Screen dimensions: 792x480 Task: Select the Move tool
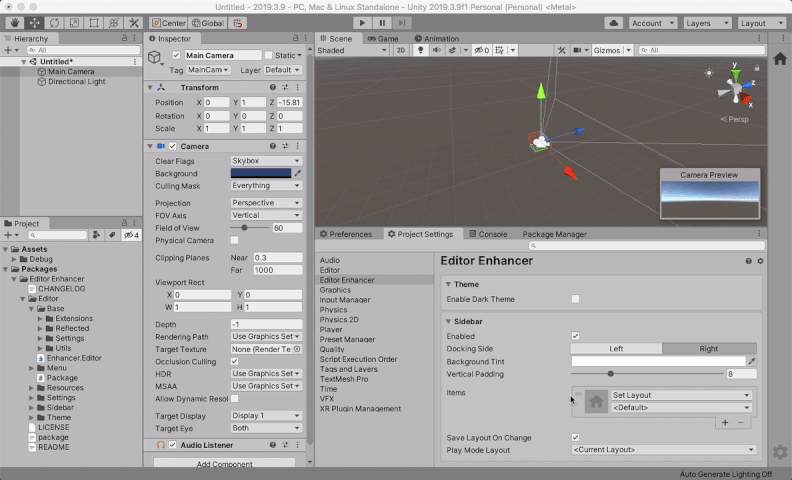35,23
